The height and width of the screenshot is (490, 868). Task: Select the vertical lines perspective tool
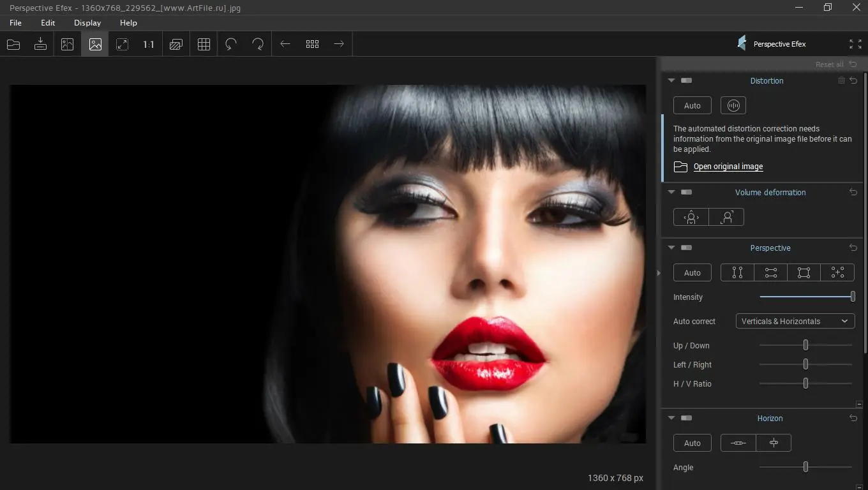click(x=737, y=272)
